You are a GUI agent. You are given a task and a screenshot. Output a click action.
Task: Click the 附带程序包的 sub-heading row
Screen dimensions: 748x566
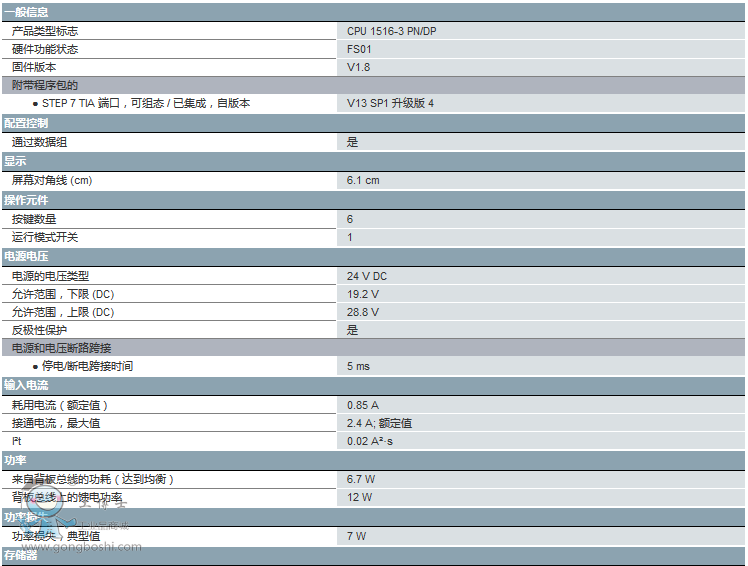[45, 85]
